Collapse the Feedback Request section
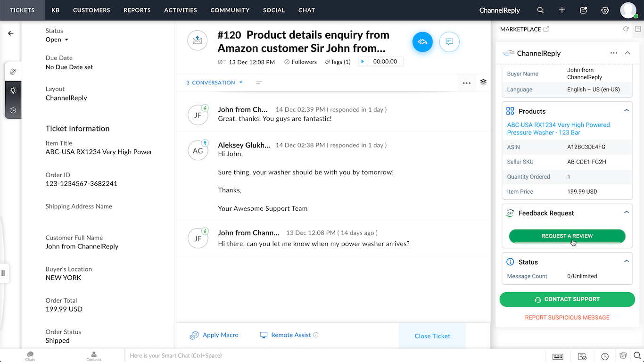644x362 pixels. (627, 213)
